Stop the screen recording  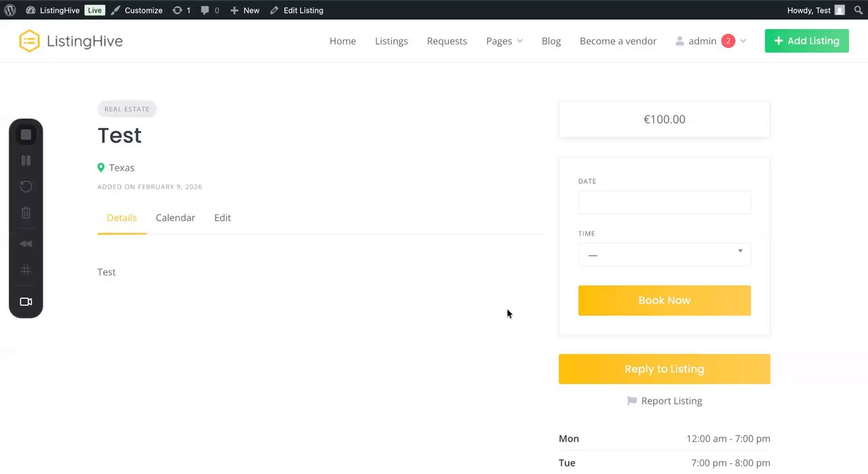pyautogui.click(x=26, y=135)
